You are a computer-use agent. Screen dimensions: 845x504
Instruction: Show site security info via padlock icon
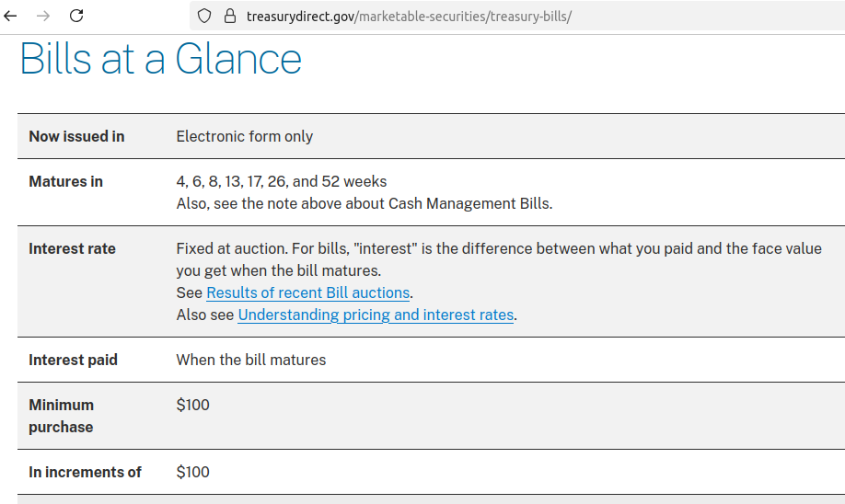click(230, 17)
